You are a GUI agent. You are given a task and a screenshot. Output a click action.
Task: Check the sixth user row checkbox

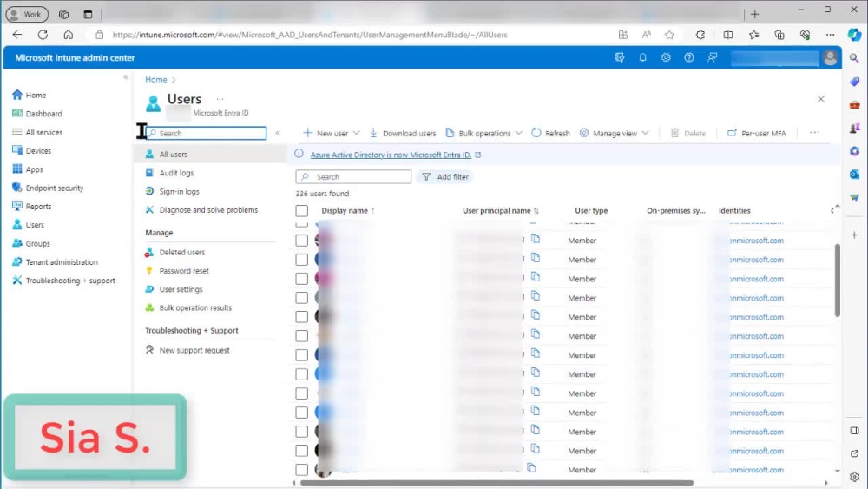pyautogui.click(x=302, y=336)
